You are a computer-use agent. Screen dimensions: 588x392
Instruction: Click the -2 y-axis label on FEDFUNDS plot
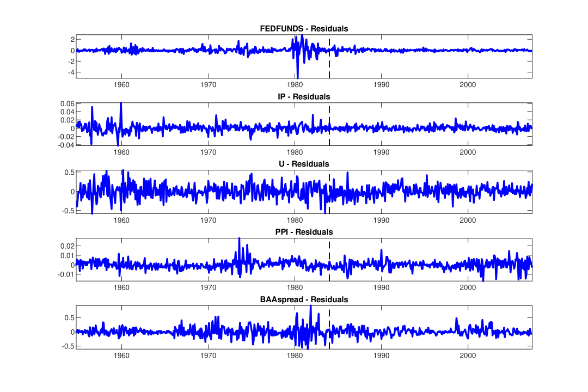pyautogui.click(x=71, y=62)
